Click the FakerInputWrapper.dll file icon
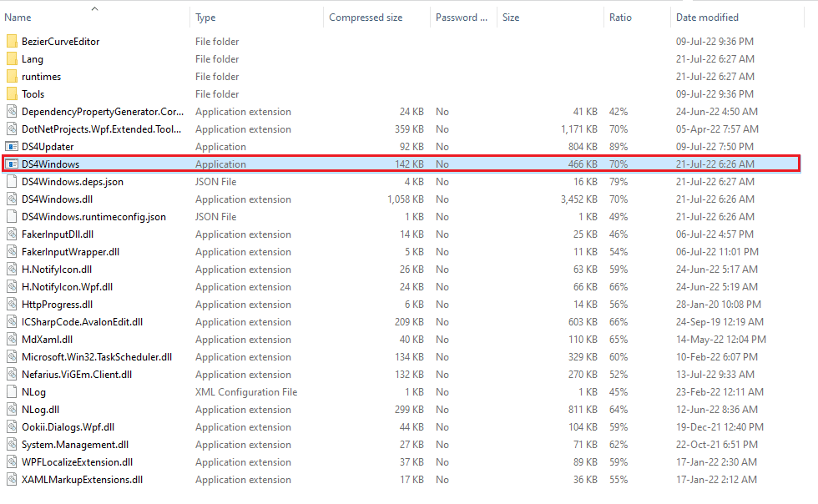Image resolution: width=818 pixels, height=504 pixels. pos(12,252)
